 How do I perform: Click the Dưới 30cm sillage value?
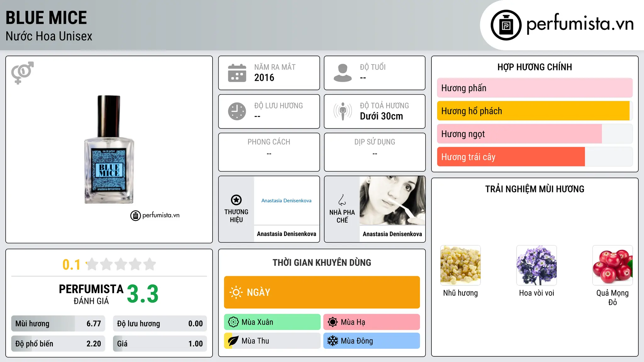coord(381,116)
